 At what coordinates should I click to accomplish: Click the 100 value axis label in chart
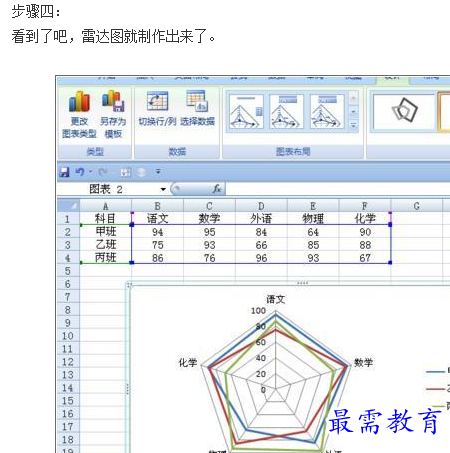(258, 311)
